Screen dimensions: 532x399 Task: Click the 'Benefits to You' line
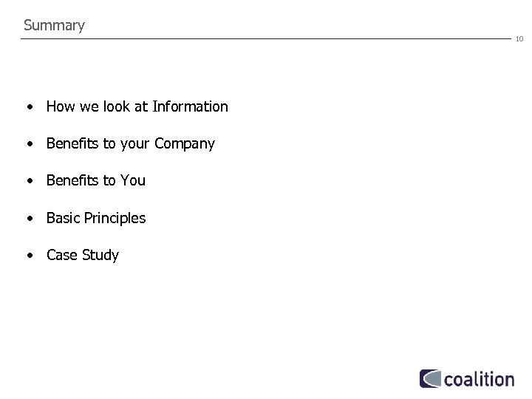(95, 180)
